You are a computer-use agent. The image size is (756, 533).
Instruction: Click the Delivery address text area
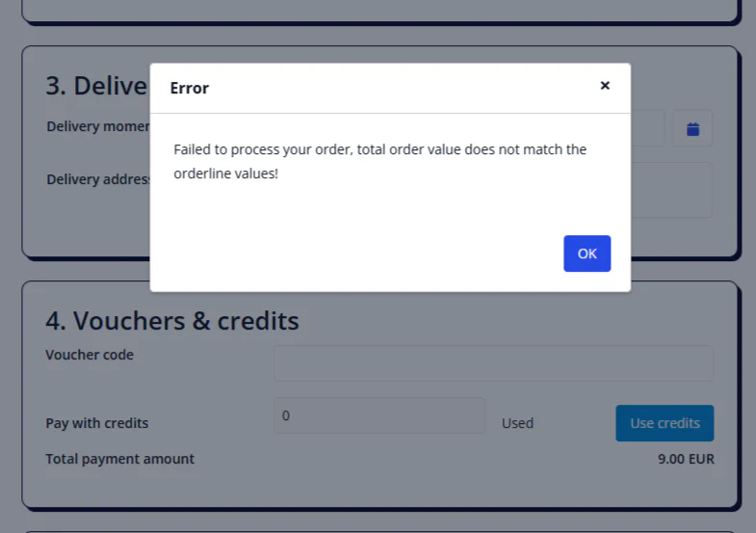pyautogui.click(x=671, y=190)
